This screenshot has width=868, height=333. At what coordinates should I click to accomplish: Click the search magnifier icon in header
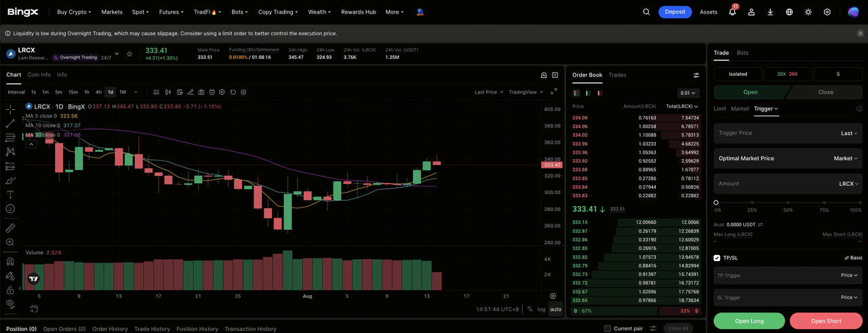[646, 12]
